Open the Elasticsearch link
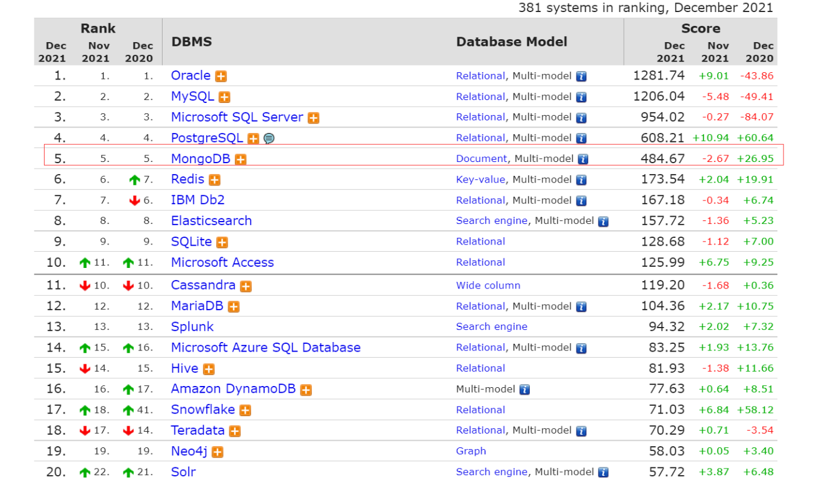 coord(211,220)
